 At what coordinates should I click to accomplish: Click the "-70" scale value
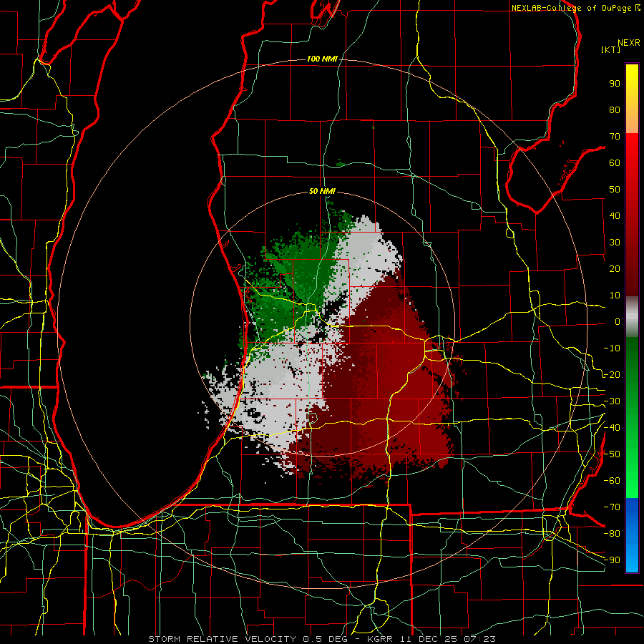tap(612, 507)
